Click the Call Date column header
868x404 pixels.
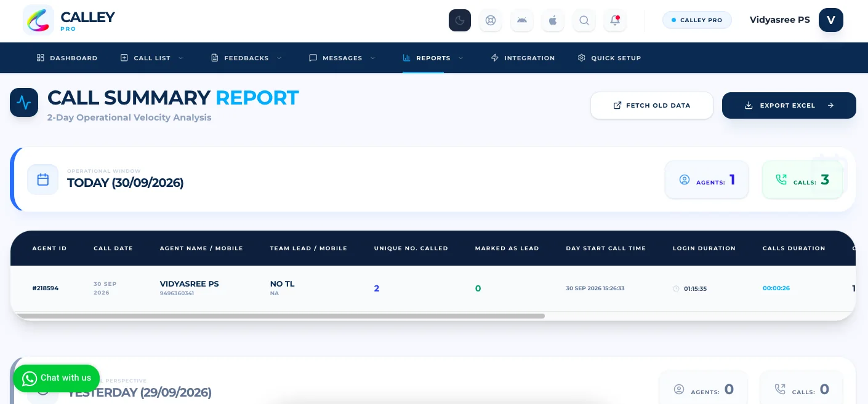coord(113,248)
